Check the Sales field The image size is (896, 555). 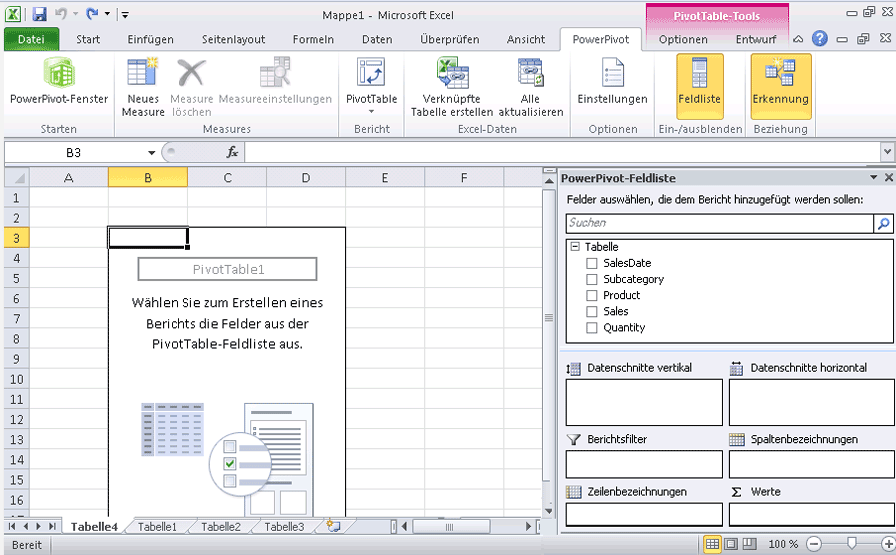[591, 312]
